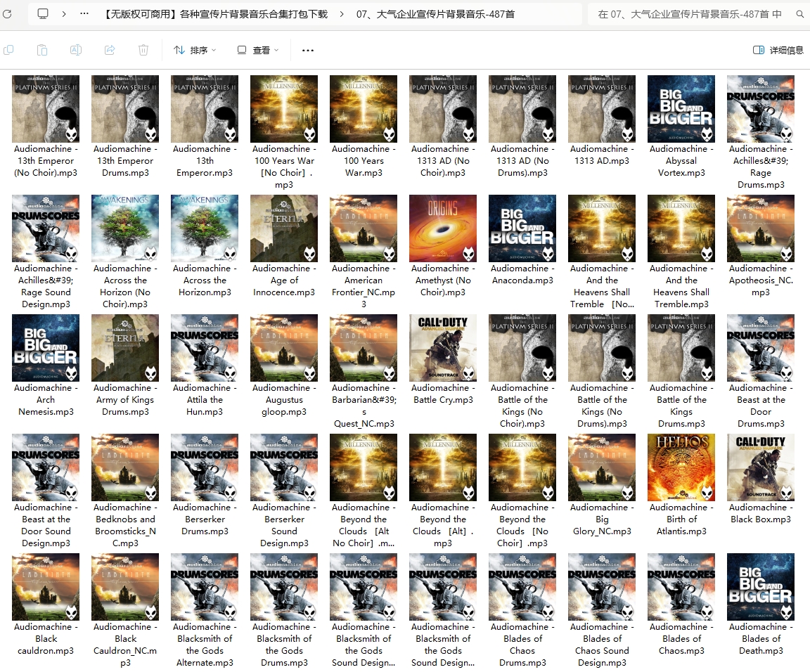The height and width of the screenshot is (672, 810).
Task: Open the 排序 sort dropdown
Action: click(195, 50)
